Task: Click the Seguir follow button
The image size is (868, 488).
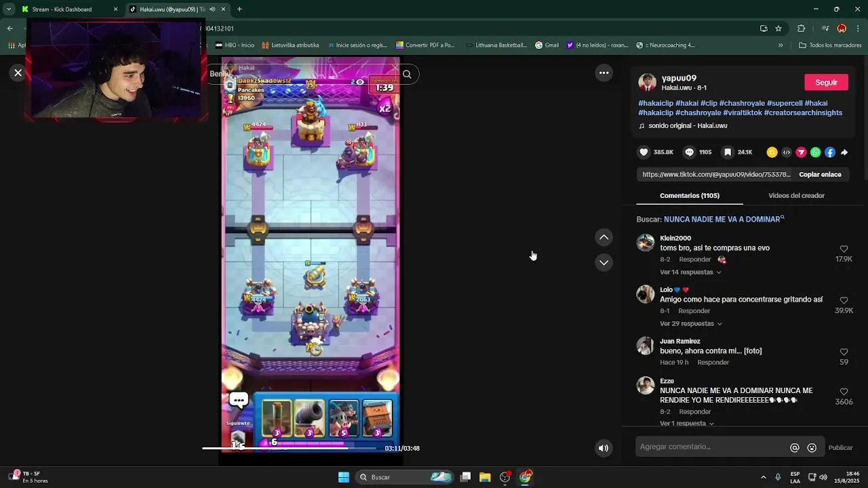Action: point(826,82)
